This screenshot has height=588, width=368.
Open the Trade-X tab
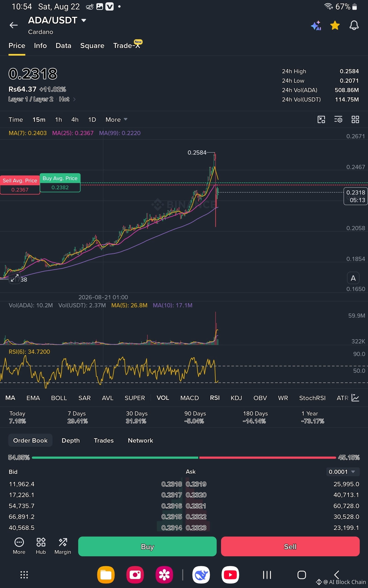[127, 45]
